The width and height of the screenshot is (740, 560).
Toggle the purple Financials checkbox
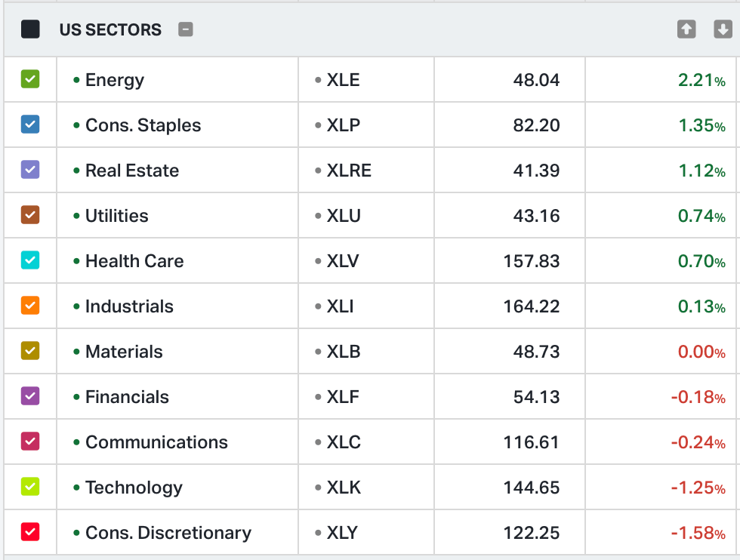tap(30, 396)
